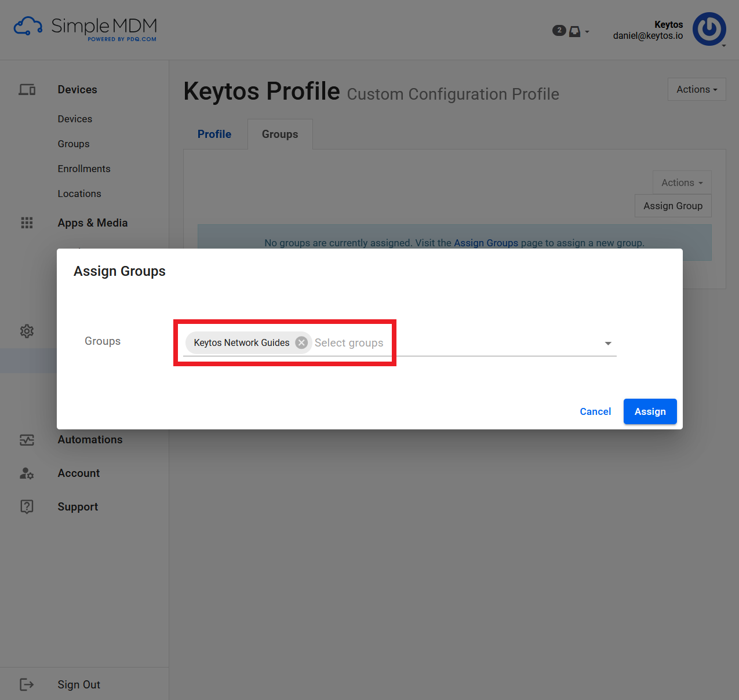739x700 pixels.
Task: Open the page-level Actions dropdown
Action: (697, 89)
